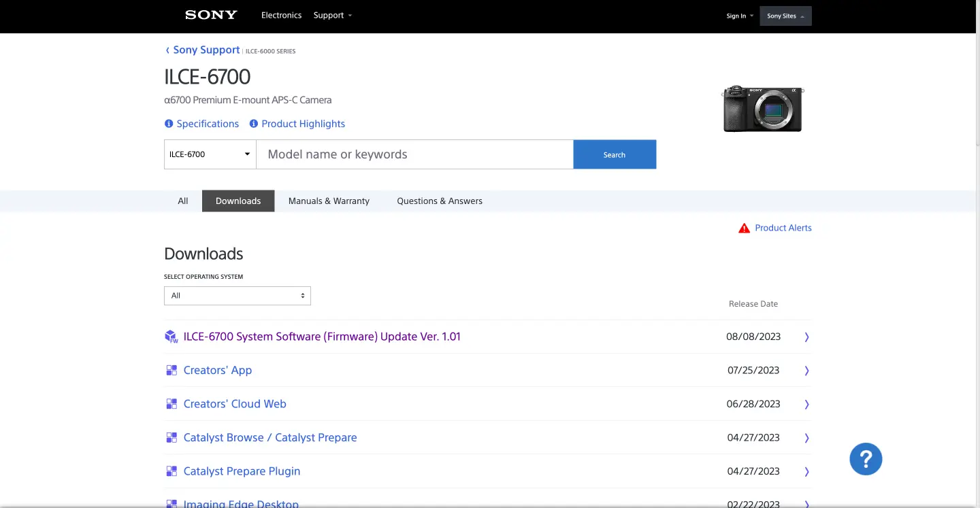980x508 pixels.
Task: Click the ILCE-6000 SERIES breadcrumb text
Action: pyautogui.click(x=270, y=51)
